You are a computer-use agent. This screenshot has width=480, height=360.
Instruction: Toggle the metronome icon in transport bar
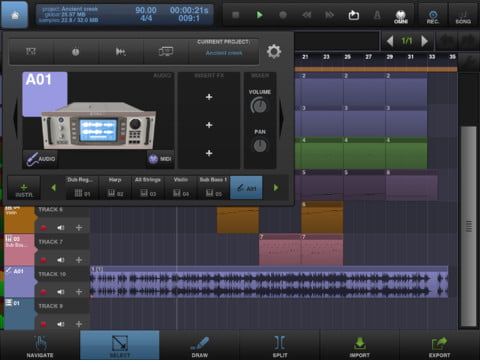point(377,15)
